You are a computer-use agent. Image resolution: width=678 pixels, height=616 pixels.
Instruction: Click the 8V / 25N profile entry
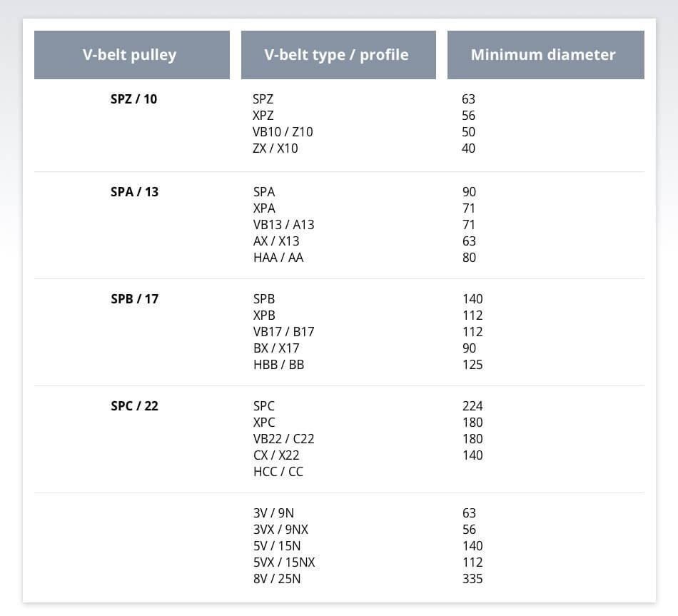coord(277,579)
